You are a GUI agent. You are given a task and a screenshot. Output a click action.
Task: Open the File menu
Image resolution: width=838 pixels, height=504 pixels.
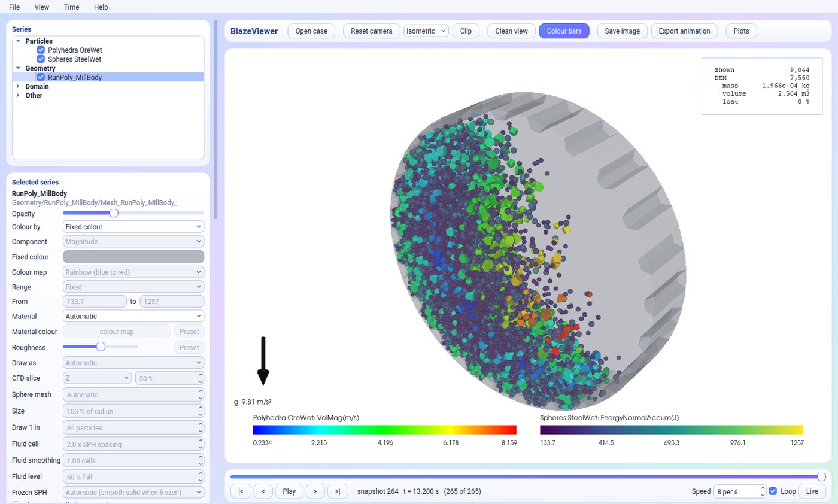pyautogui.click(x=14, y=7)
